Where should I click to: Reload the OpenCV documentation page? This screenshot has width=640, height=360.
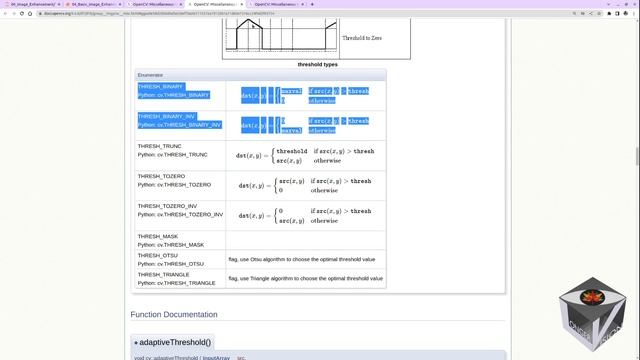(x=22, y=13)
